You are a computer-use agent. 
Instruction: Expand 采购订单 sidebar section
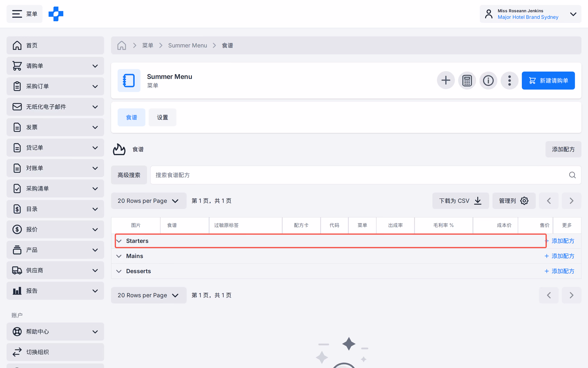(55, 86)
